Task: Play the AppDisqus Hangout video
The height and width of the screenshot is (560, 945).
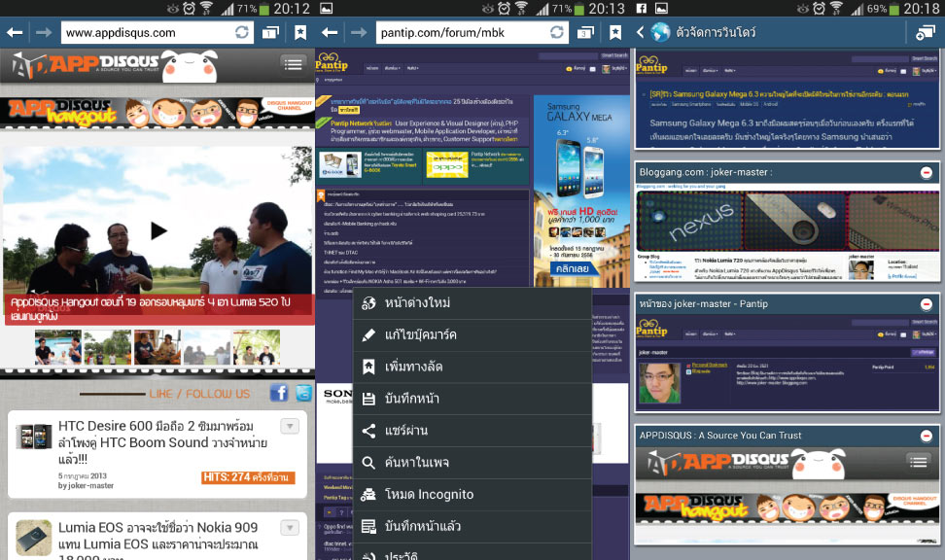Action: point(158,230)
